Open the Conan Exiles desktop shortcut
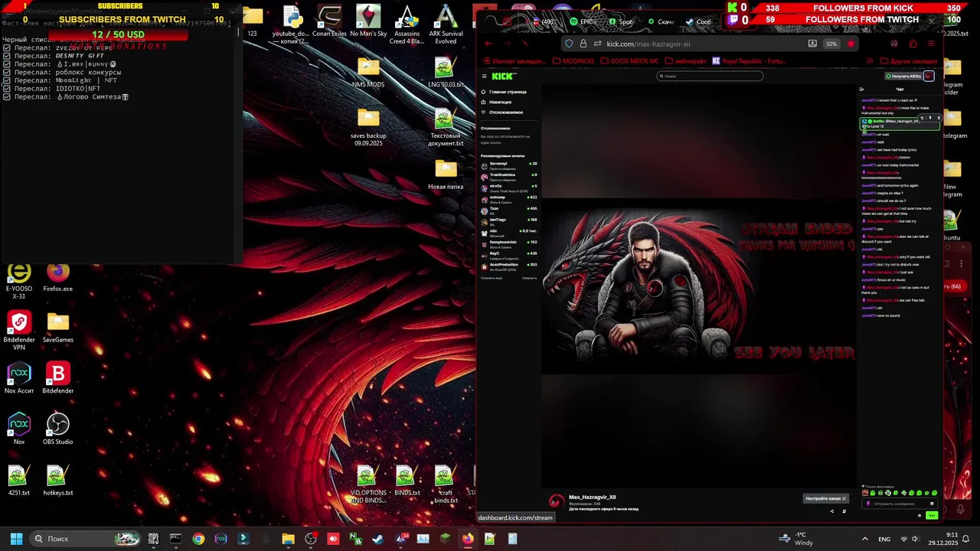 (329, 21)
